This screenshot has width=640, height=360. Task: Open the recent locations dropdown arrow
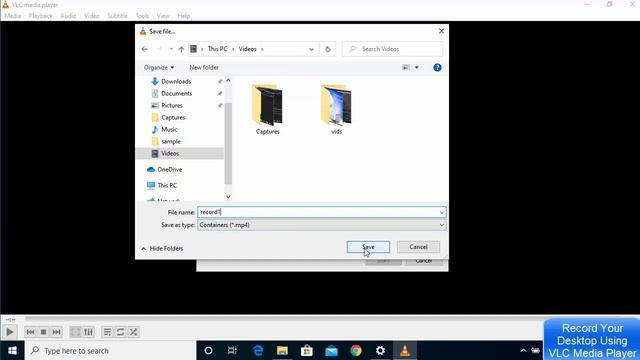[x=171, y=49]
